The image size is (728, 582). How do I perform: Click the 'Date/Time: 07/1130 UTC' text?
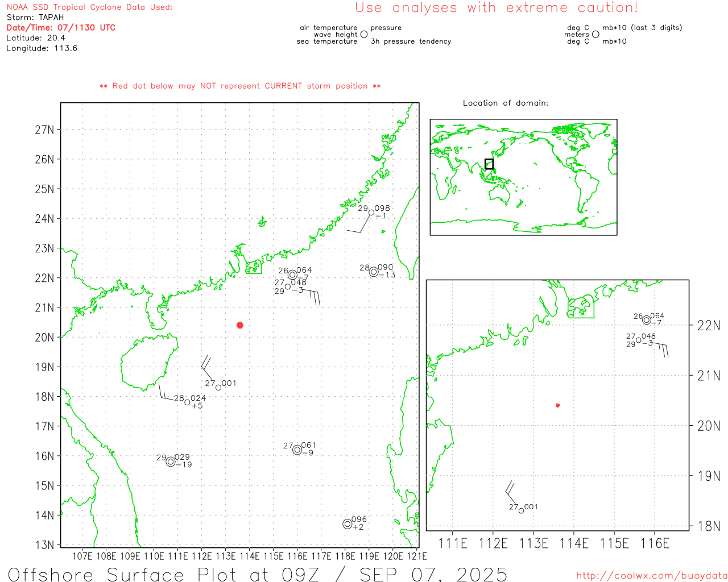coord(61,27)
